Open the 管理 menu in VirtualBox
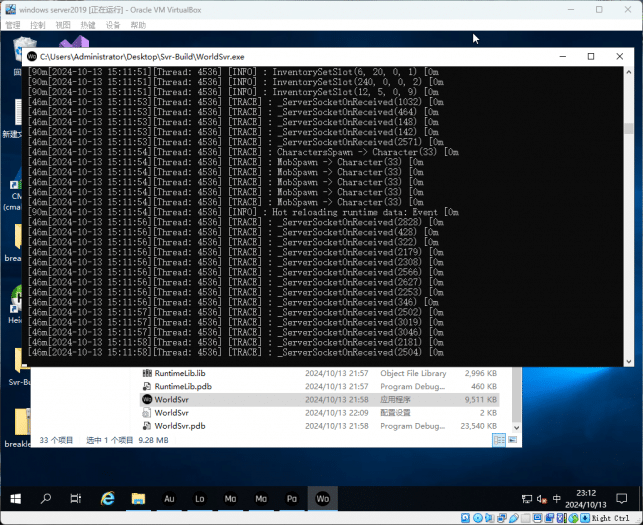Screen dimensions: 643x525 click(13, 25)
